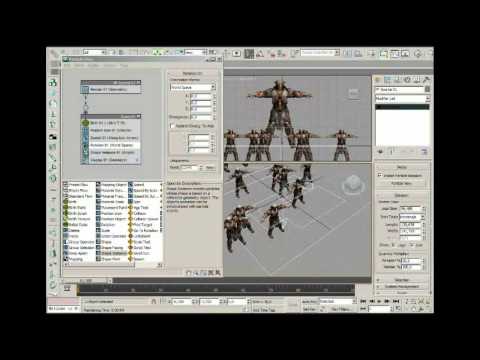Pick the Keep Apart depot operator
This screenshot has height=360, width=480.
75,253
